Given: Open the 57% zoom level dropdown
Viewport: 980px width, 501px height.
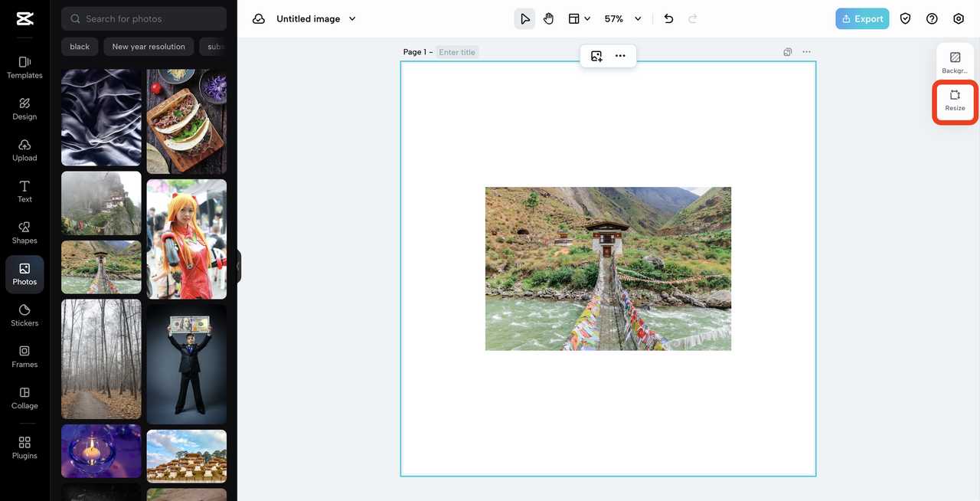Looking at the screenshot, I should coord(622,18).
